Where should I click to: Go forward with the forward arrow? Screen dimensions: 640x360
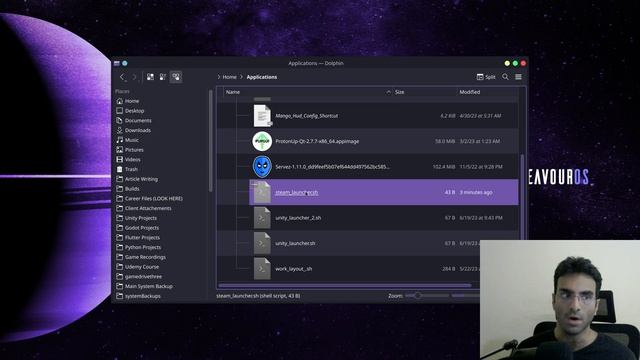tap(134, 77)
